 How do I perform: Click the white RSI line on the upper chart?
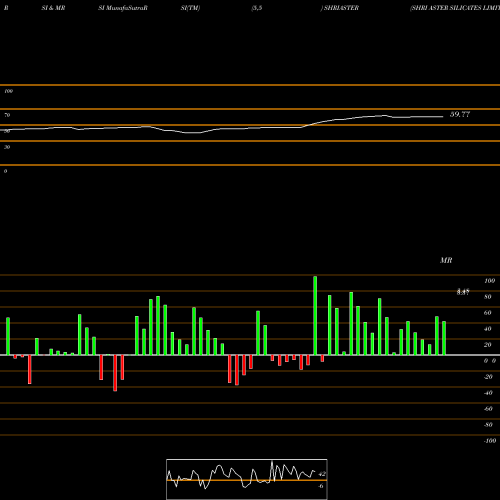[x=221, y=125]
